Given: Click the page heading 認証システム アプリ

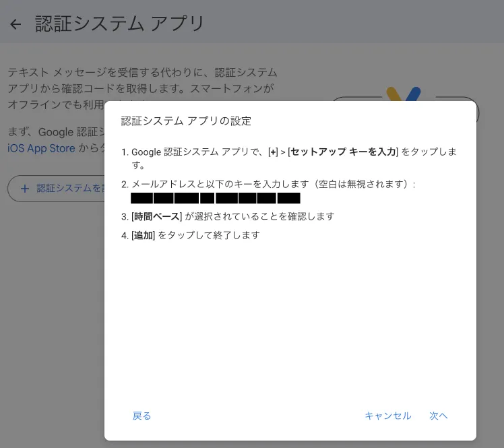Looking at the screenshot, I should coord(119,24).
